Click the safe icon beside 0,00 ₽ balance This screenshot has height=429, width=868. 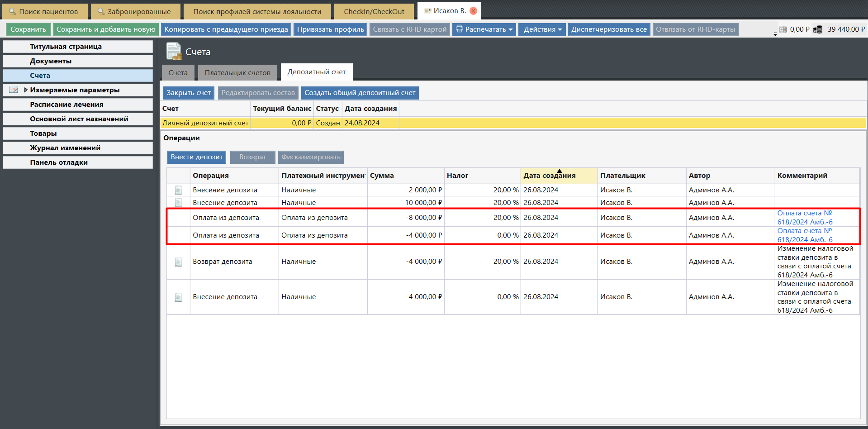pos(783,29)
